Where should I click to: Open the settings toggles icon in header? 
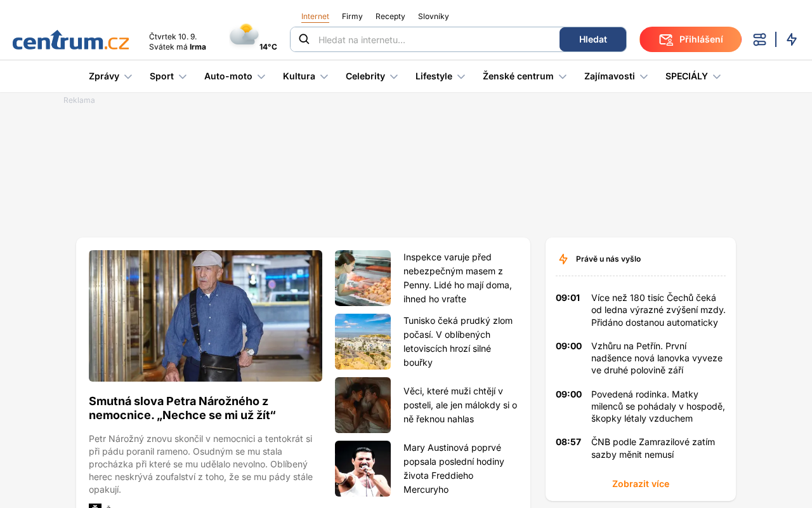(759, 39)
